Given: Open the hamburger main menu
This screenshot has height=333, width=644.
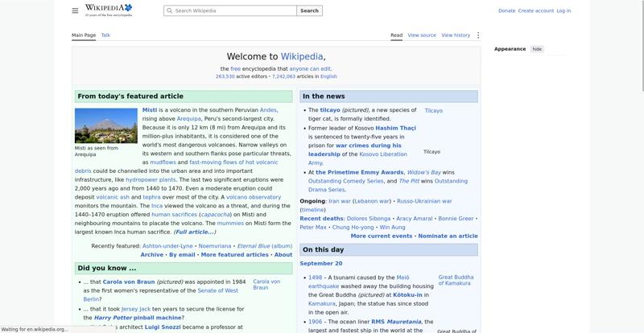Looking at the screenshot, I should (75, 10).
